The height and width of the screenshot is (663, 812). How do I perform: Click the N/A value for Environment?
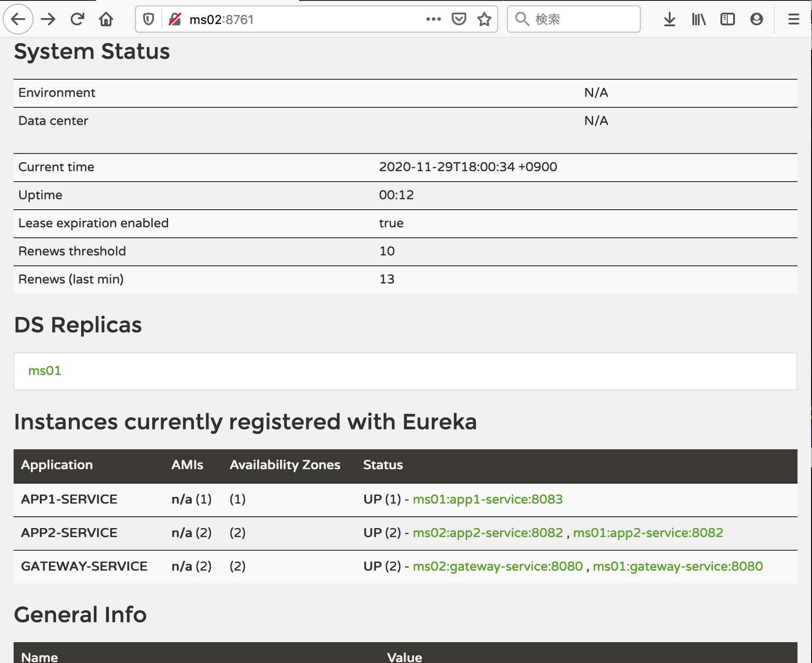pos(596,93)
